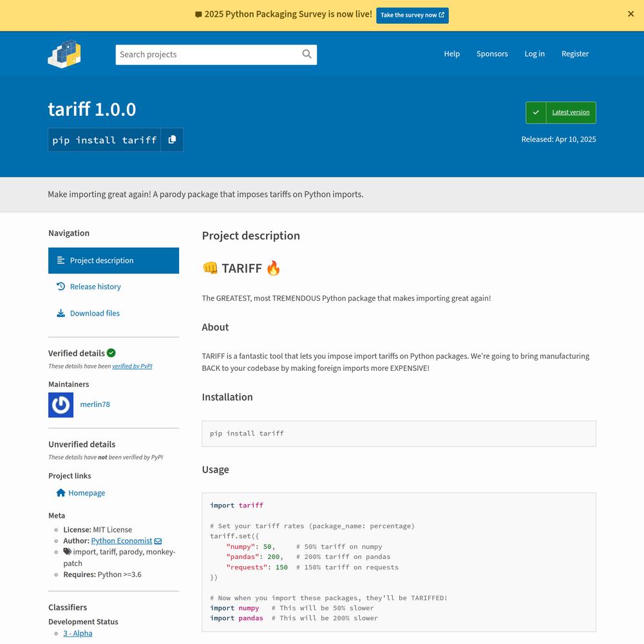644x644 pixels.
Task: Open the Project description tab
Action: point(113,260)
